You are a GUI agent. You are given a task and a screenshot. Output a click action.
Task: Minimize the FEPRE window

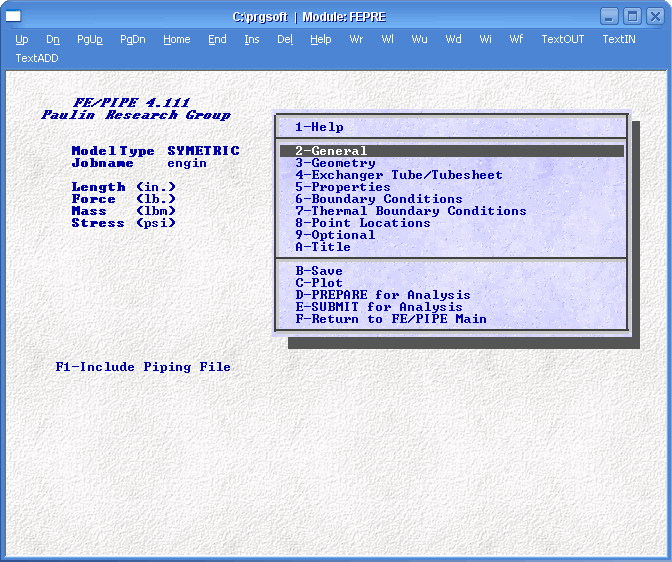tap(609, 17)
